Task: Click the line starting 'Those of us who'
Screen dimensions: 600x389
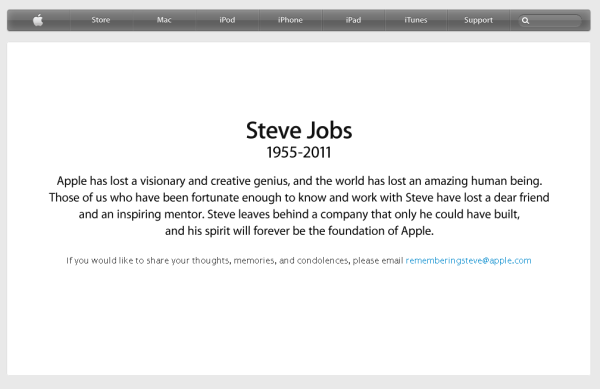Action: coord(299,198)
